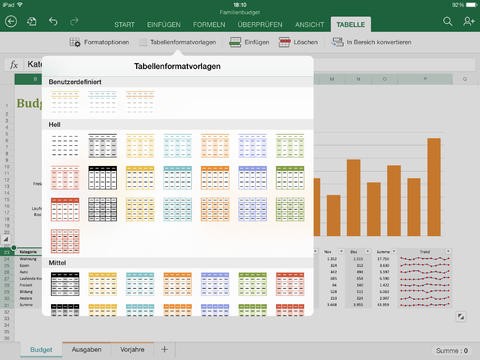This screenshot has height=360, width=480.
Task: Pick teal grid style in Hell third row
Action: click(178, 209)
